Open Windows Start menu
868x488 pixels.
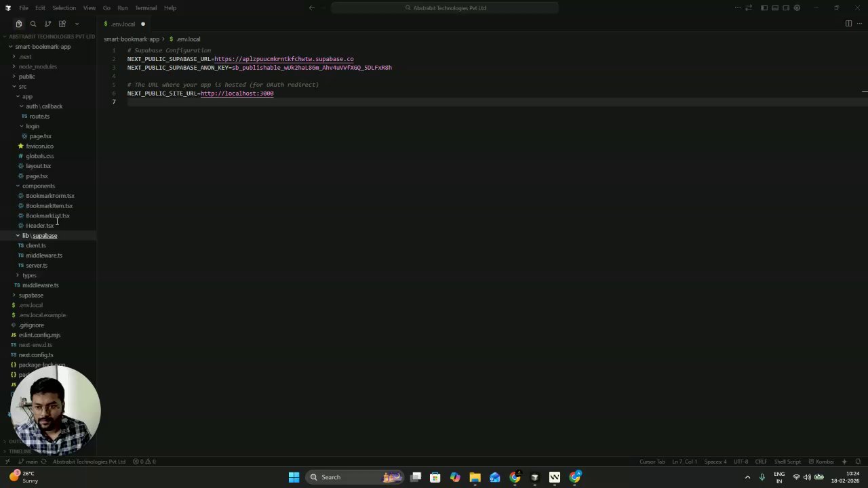coord(294,477)
